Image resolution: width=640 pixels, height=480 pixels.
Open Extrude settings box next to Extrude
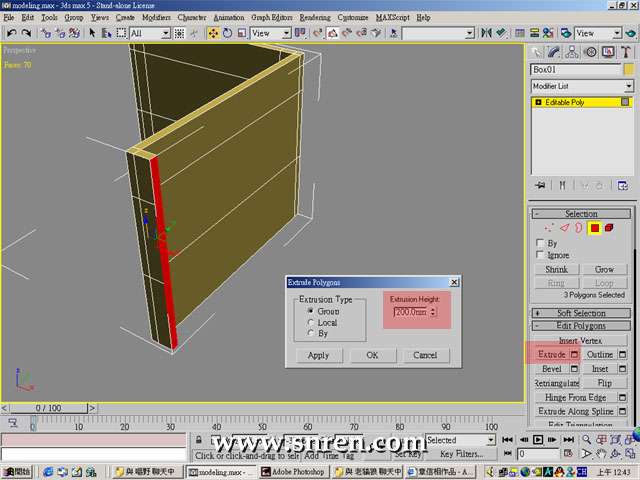click(574, 354)
